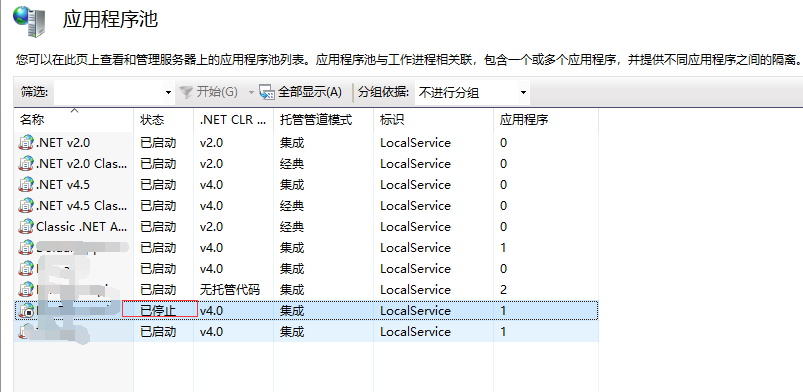Click the 应用程序池 page title
This screenshot has width=803, height=392.
tap(110, 20)
